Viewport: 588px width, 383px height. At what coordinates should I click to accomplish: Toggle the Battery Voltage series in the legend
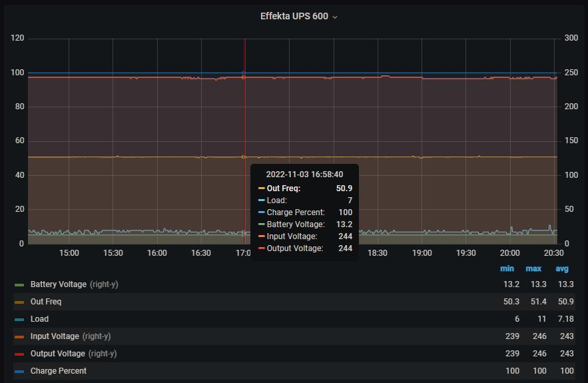(59, 284)
